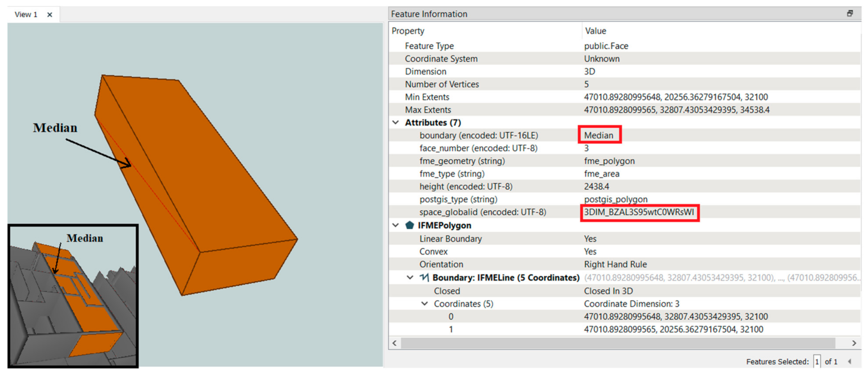Collapse the Boundary: IFMELine node

[410, 278]
